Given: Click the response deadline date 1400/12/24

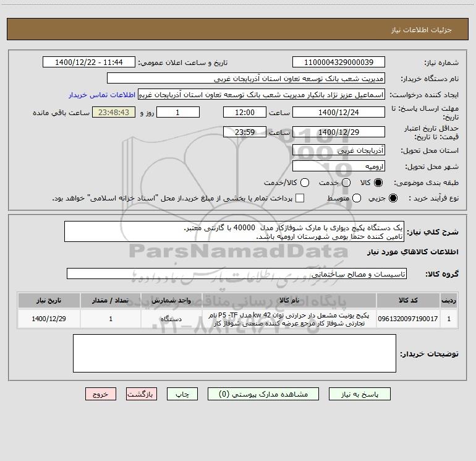Looking at the screenshot, I should (339, 113).
